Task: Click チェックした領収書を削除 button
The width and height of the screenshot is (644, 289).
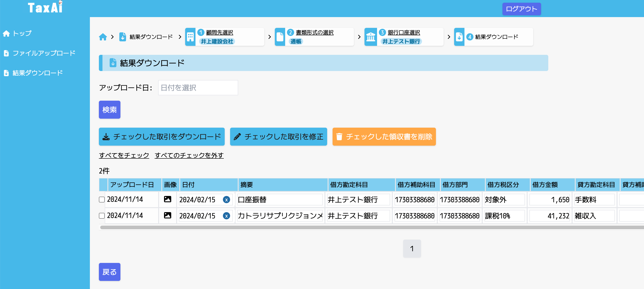Action: point(384,136)
